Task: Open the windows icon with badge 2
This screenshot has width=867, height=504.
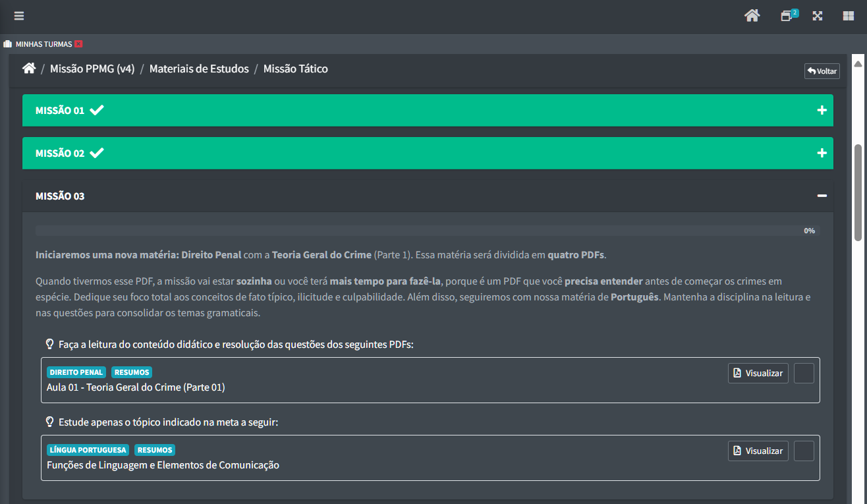Action: coord(787,16)
